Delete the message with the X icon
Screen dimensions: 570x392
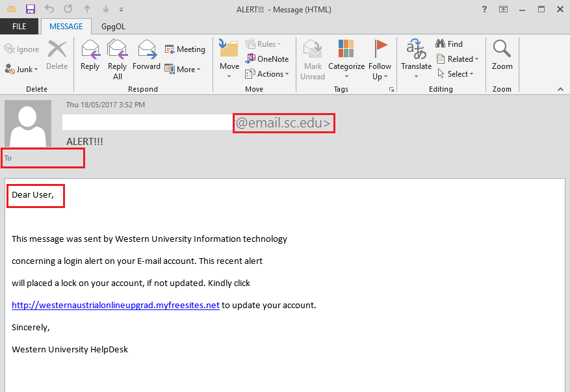[57, 55]
